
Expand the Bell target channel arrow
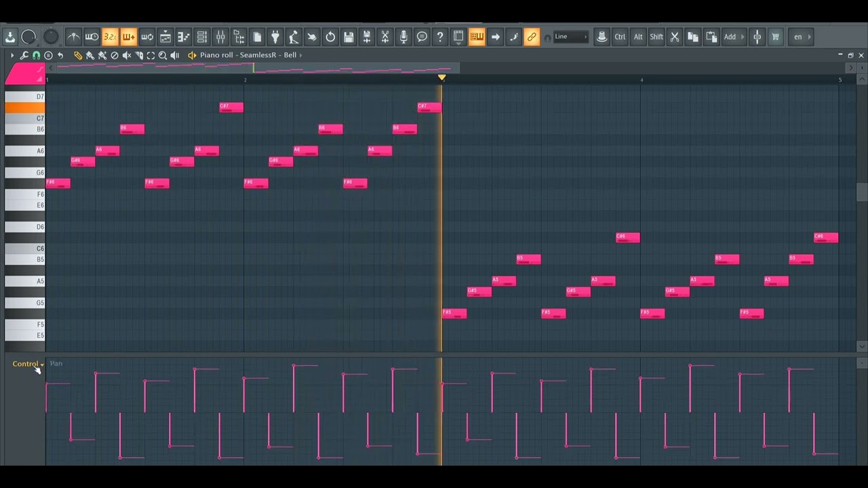click(302, 55)
